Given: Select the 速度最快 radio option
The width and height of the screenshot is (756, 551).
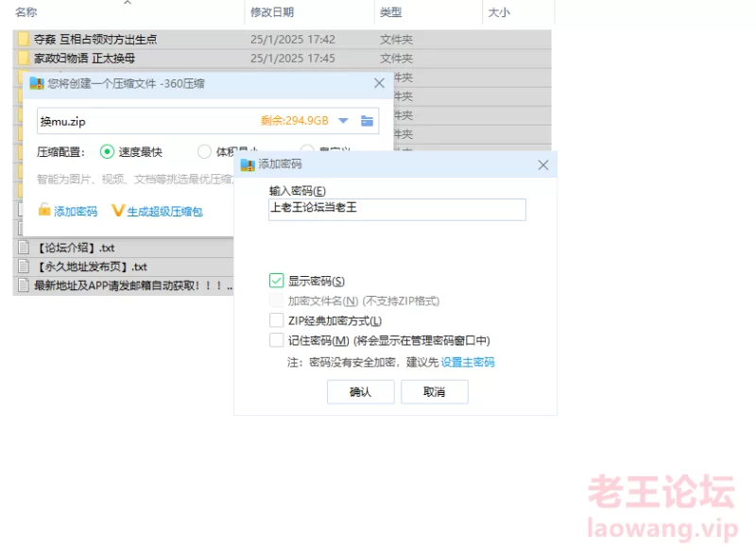Looking at the screenshot, I should click(x=107, y=152).
